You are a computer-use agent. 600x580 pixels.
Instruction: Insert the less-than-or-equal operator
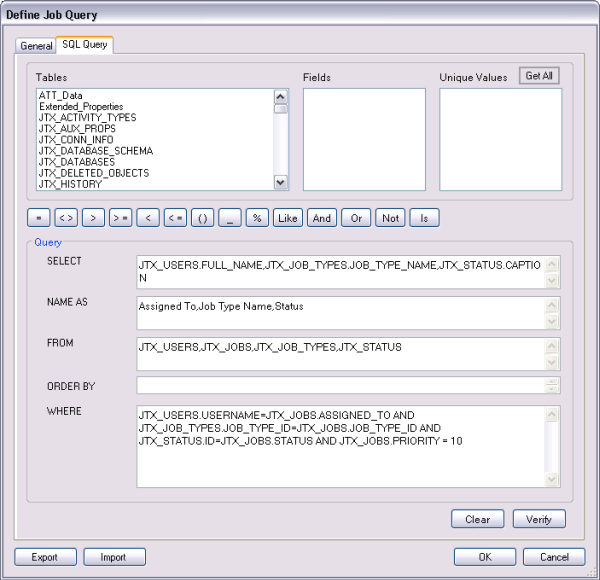coord(175,218)
